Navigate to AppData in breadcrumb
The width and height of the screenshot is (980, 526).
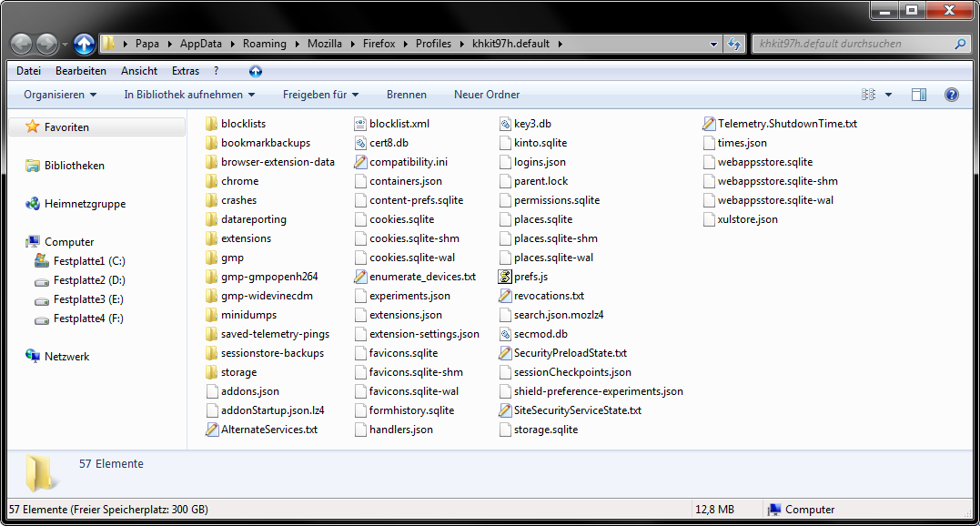pyautogui.click(x=200, y=44)
